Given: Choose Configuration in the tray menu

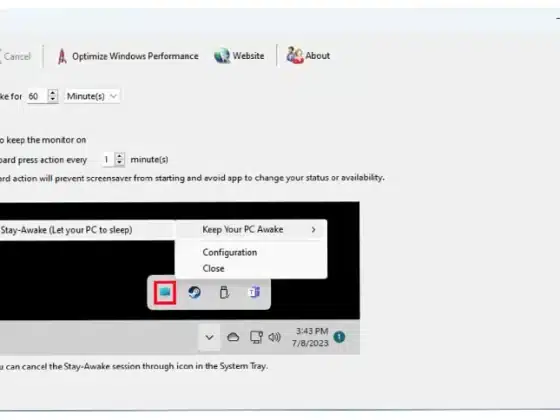Looking at the screenshot, I should click(x=230, y=252).
